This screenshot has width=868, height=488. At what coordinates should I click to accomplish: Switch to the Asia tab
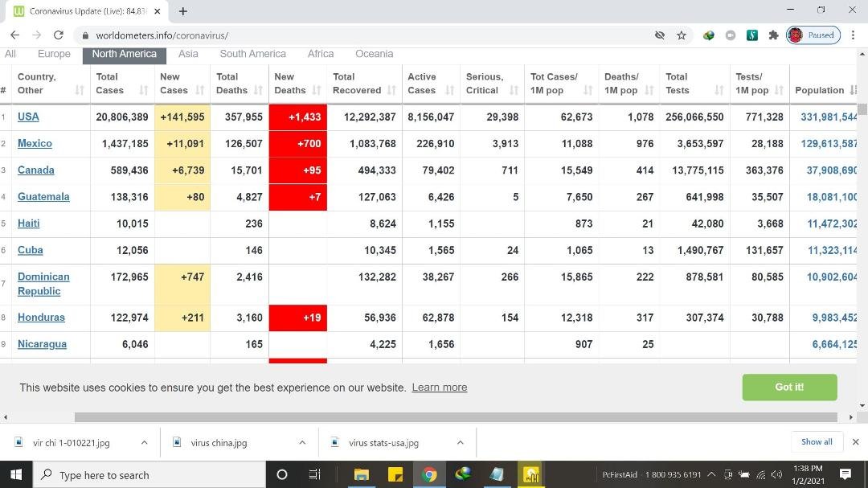(188, 54)
